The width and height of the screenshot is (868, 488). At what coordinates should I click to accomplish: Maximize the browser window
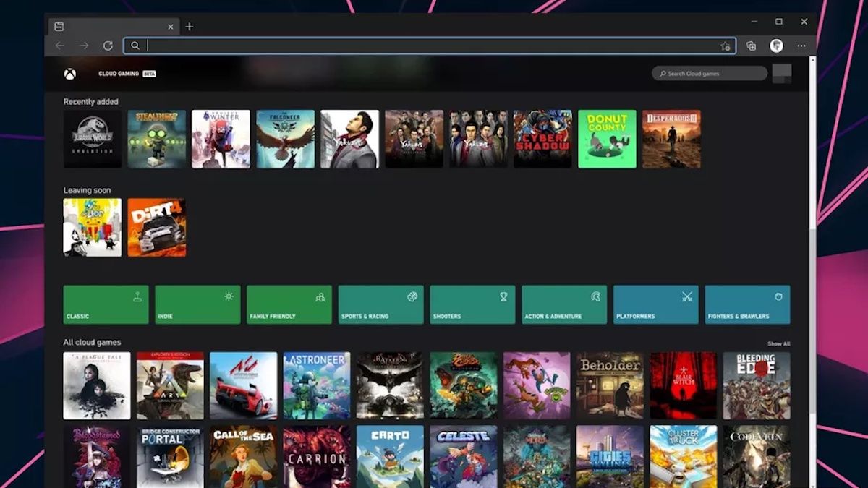click(779, 22)
